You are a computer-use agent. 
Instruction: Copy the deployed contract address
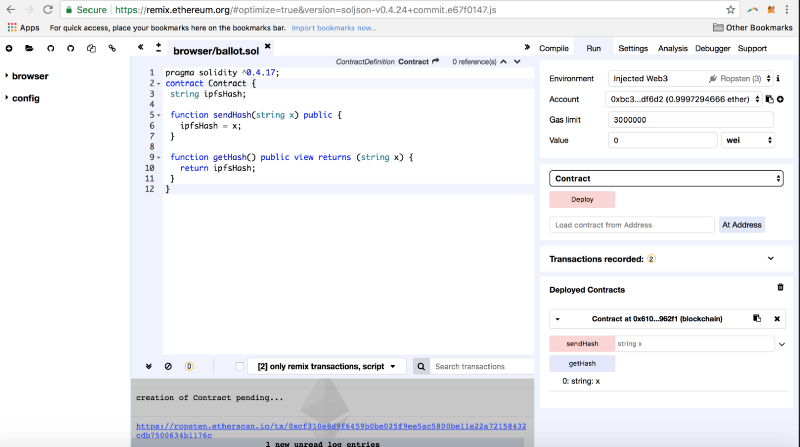(x=757, y=319)
